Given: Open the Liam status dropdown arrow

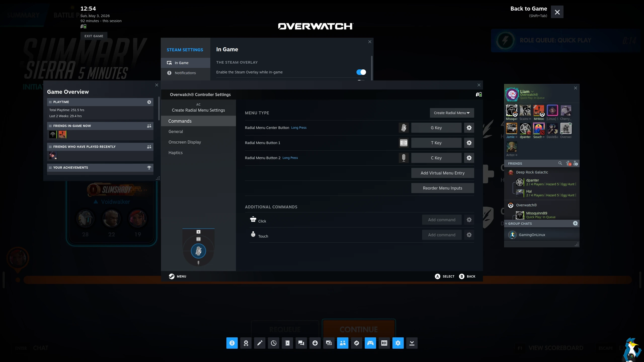Looking at the screenshot, I should 533,92.
